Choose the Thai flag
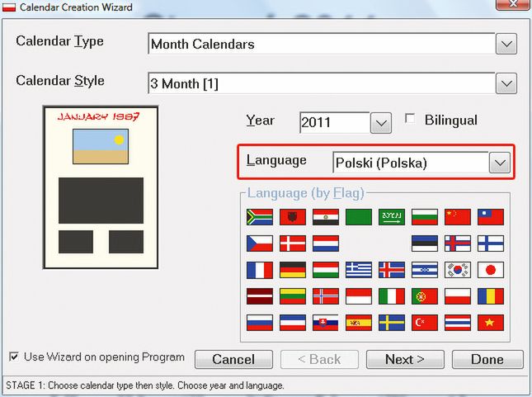 click(458, 323)
